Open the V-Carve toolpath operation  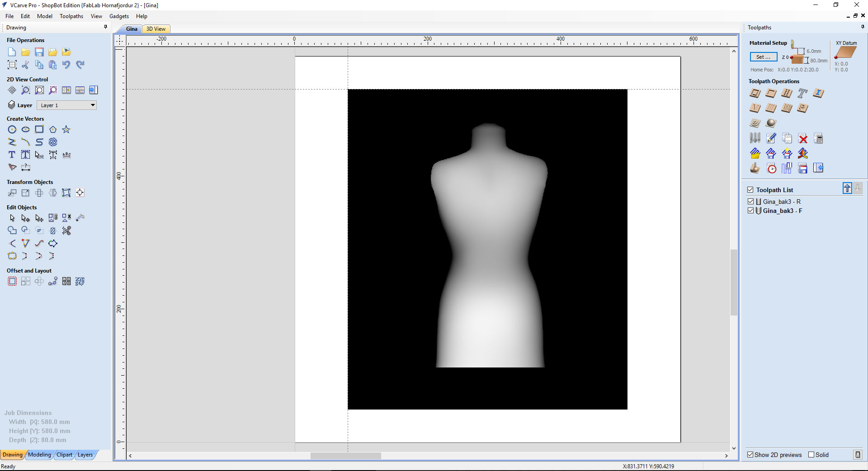pos(755,108)
